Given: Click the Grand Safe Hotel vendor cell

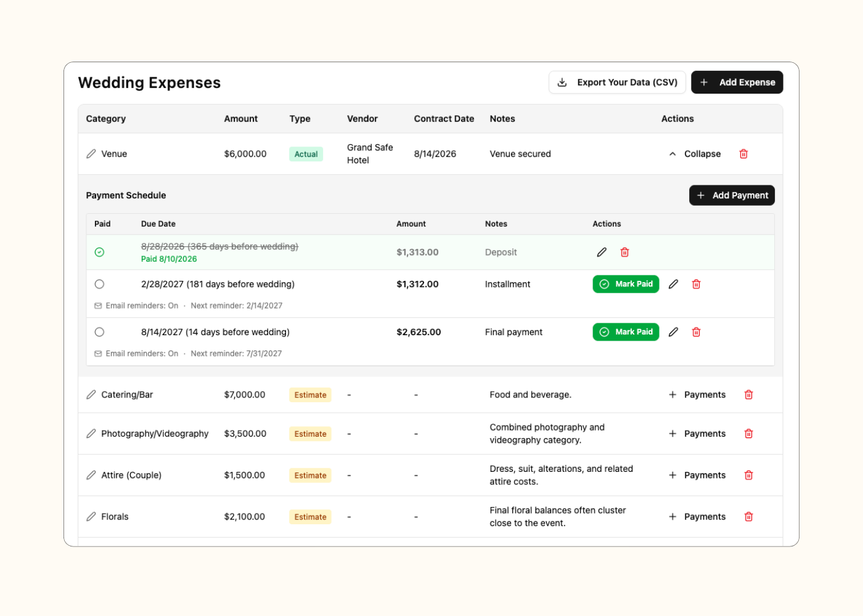Looking at the screenshot, I should [x=370, y=154].
